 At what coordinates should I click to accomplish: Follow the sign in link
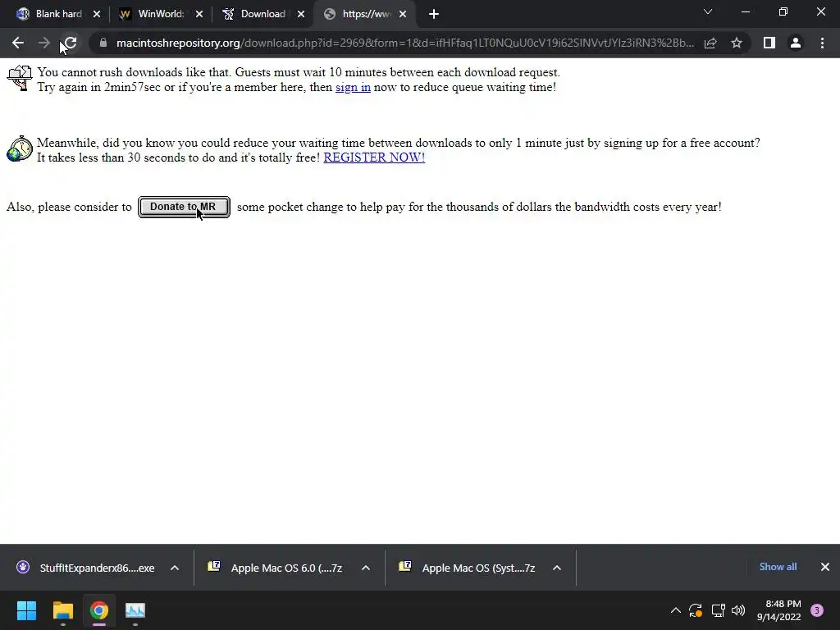(353, 87)
